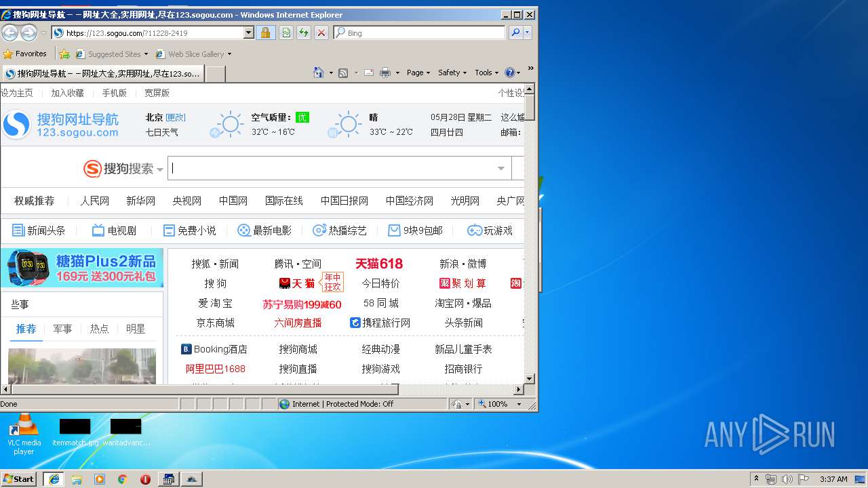Click the 热播综艺 variety icon link
The image size is (868, 488).
click(340, 230)
